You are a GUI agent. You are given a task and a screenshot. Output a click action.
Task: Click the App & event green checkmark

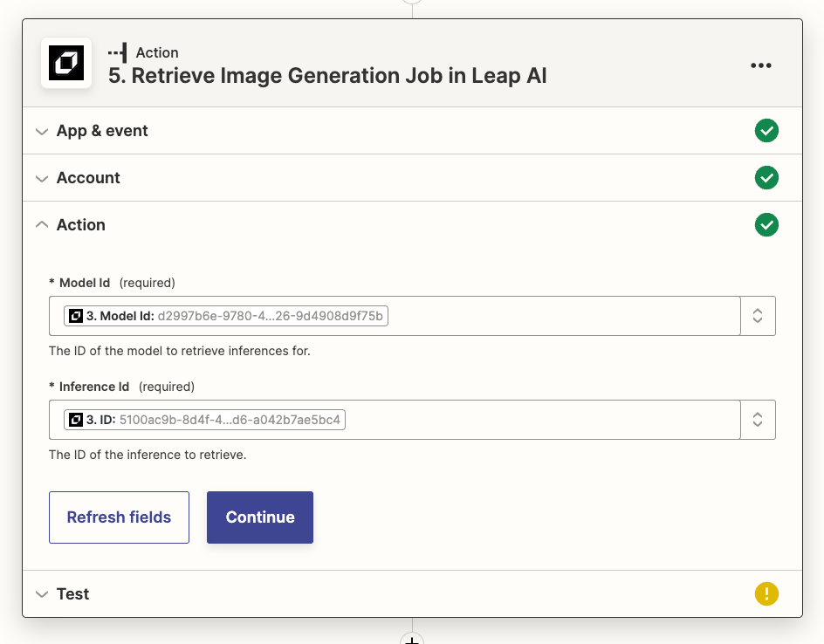766,131
